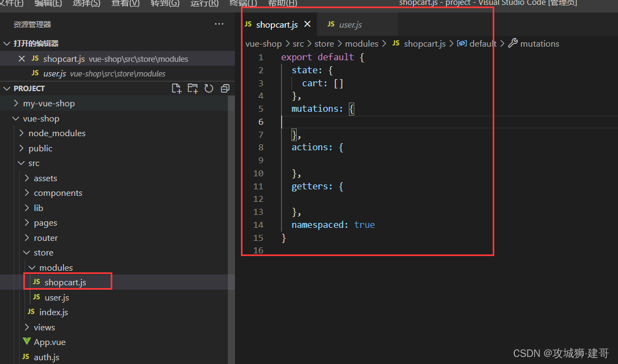This screenshot has height=364, width=618.
Task: Collapse the 打开的编辑器 section
Action: 7,43
